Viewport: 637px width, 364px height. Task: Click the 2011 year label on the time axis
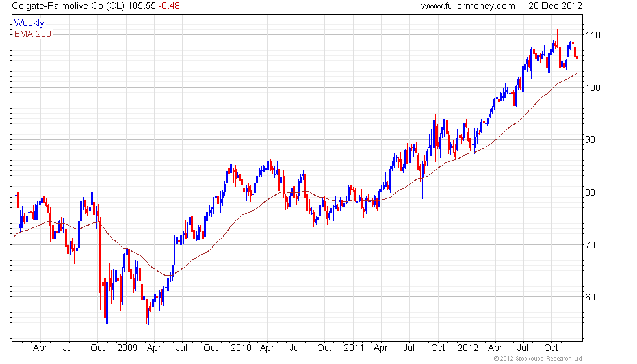(354, 348)
